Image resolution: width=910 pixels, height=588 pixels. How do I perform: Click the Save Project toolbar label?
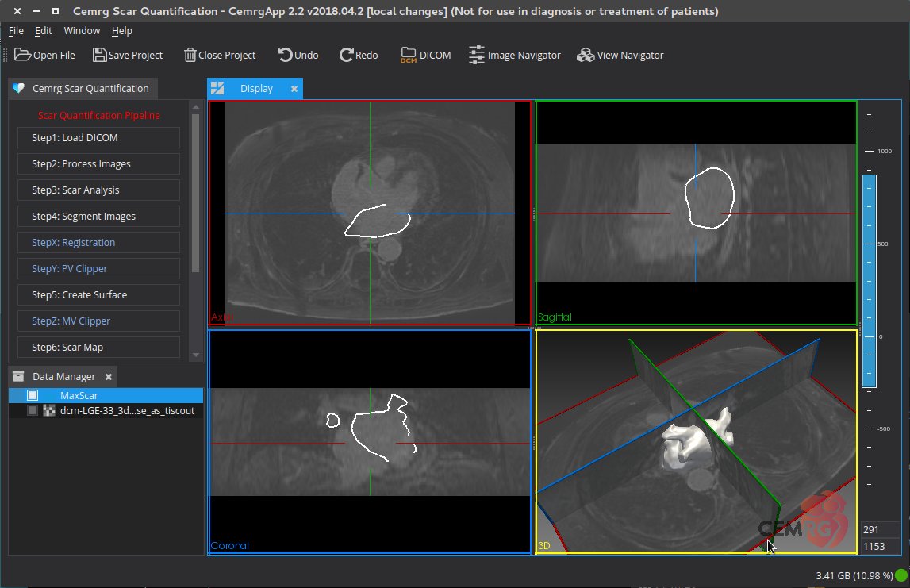click(x=135, y=55)
